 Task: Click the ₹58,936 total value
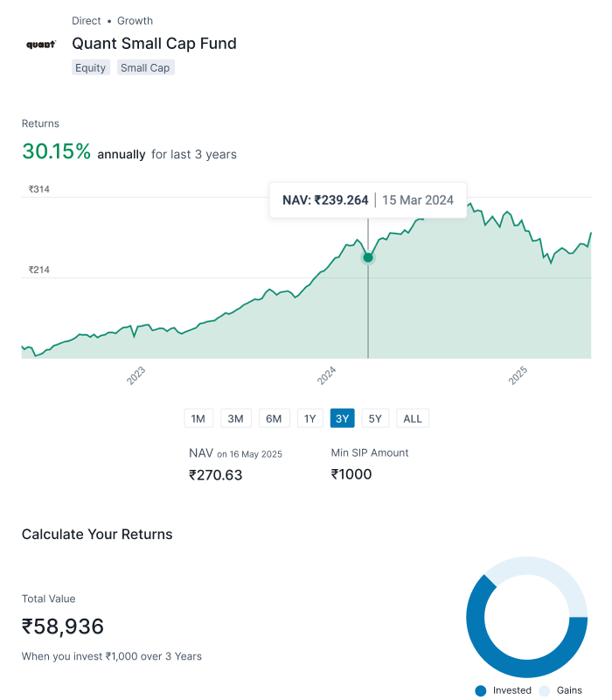click(63, 626)
